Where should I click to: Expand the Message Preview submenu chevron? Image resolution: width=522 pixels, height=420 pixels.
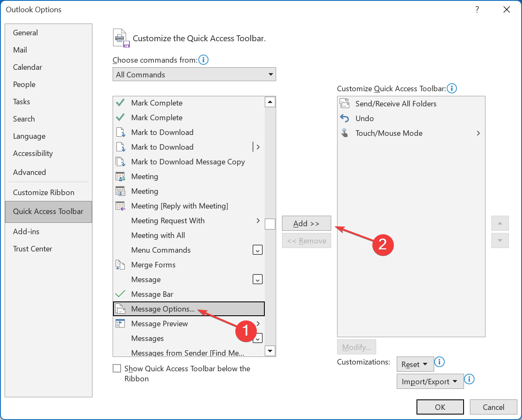click(x=258, y=323)
